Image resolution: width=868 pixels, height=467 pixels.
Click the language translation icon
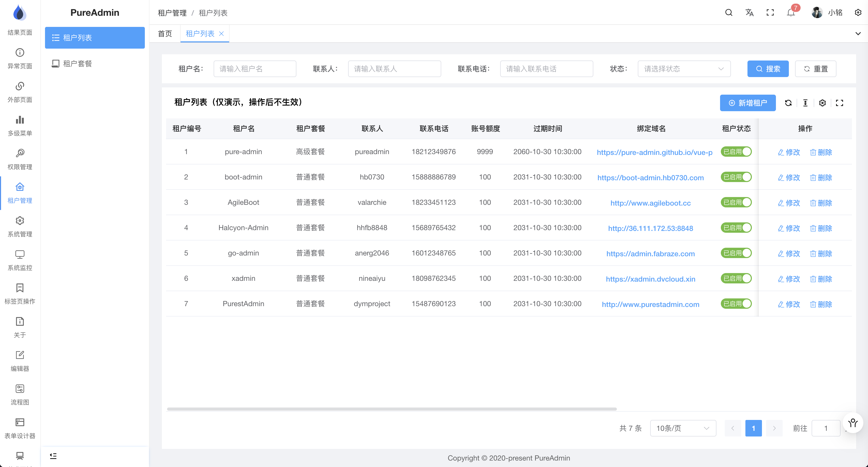tap(749, 12)
